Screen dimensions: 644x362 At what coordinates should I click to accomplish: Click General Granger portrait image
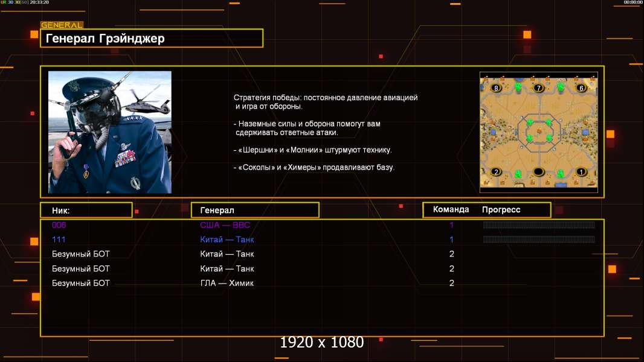[110, 132]
